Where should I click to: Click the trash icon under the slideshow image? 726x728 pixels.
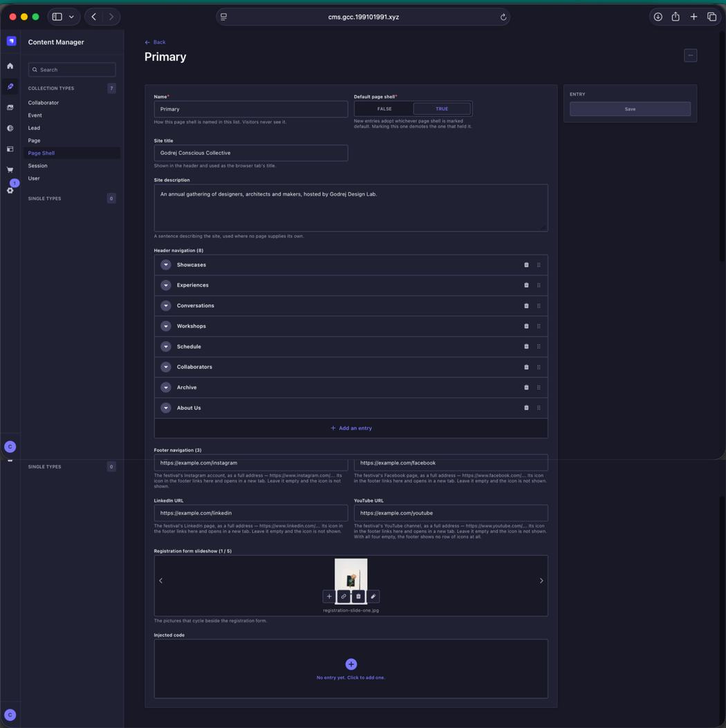click(358, 596)
